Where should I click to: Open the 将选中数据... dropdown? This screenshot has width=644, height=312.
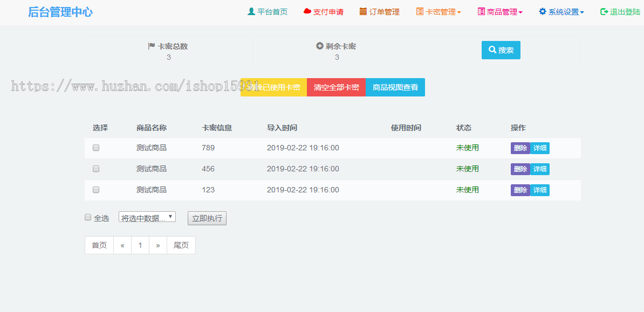coord(147,217)
